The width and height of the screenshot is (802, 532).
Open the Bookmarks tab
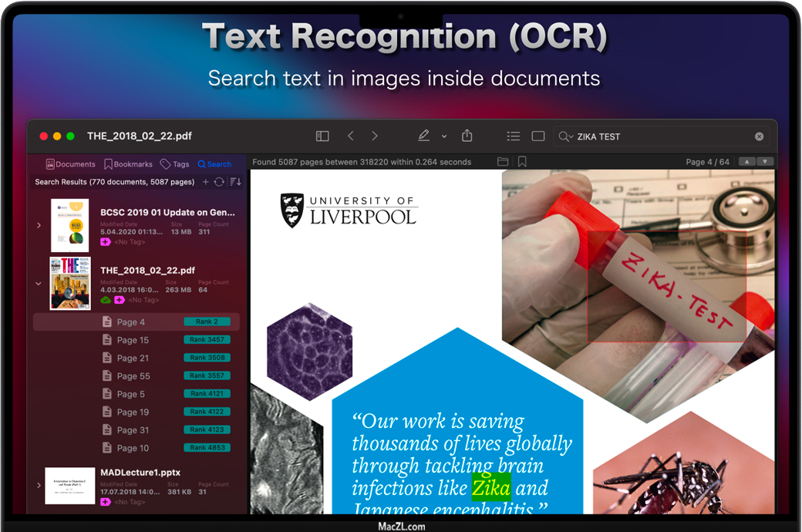point(128,164)
